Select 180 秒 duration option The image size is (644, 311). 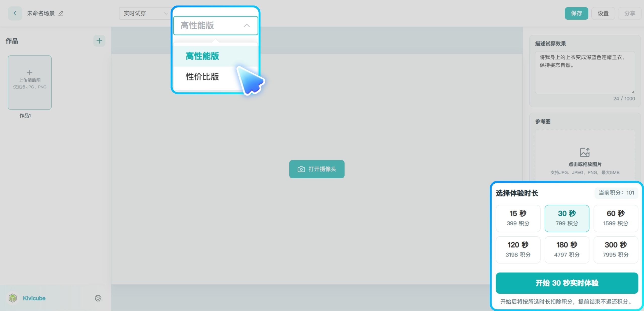(x=567, y=250)
